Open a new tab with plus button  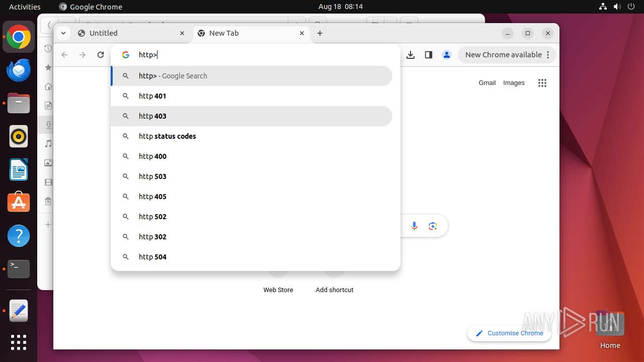[320, 33]
